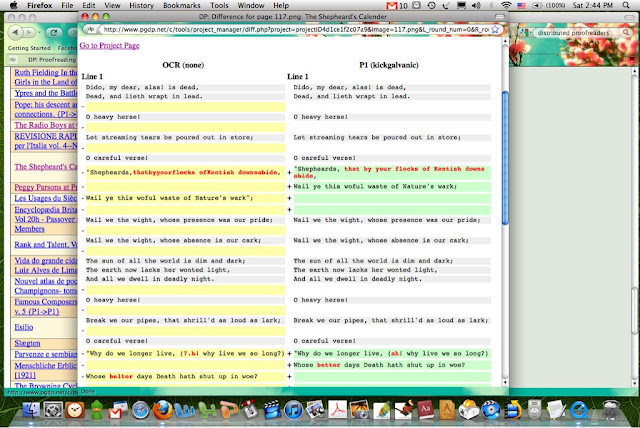Click the diff page URL address bar
The width and height of the screenshot is (640, 428).
[x=295, y=29]
